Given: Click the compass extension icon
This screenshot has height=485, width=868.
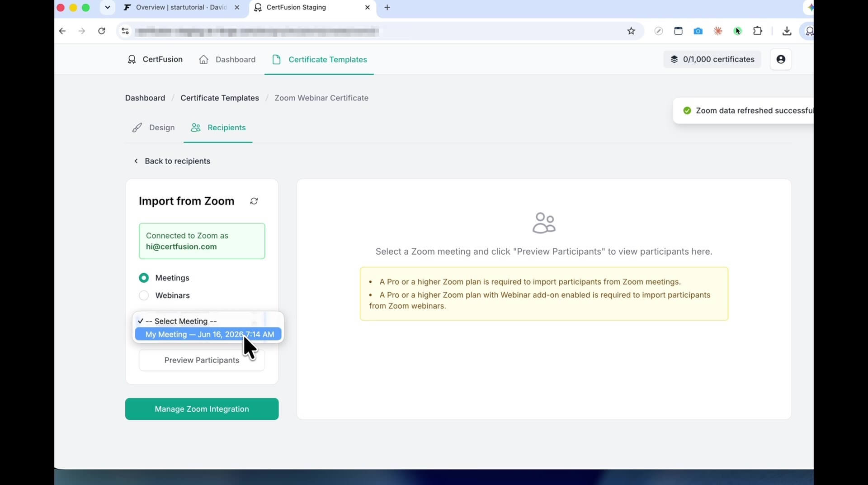Looking at the screenshot, I should click(659, 31).
